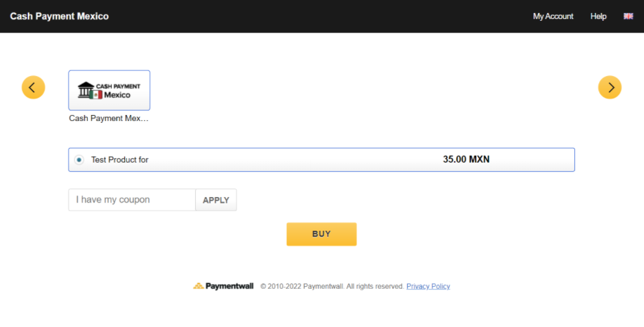Open the Help menu item

(x=598, y=16)
